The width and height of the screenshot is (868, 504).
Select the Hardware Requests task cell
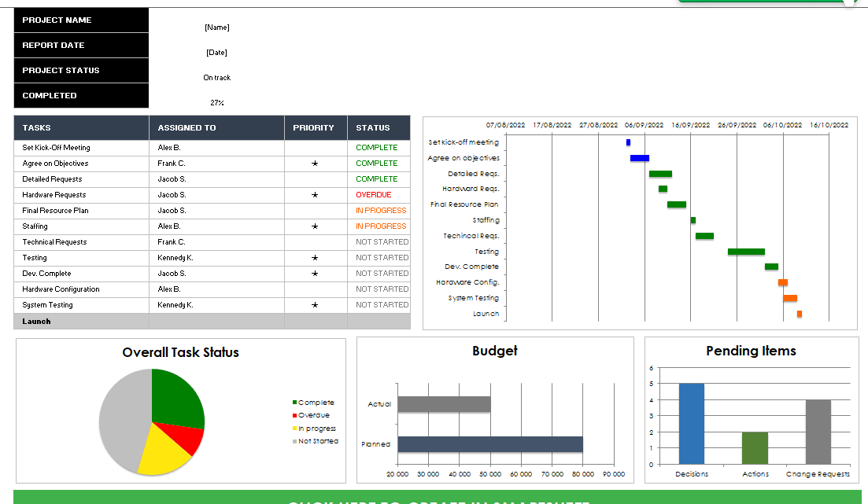81,195
